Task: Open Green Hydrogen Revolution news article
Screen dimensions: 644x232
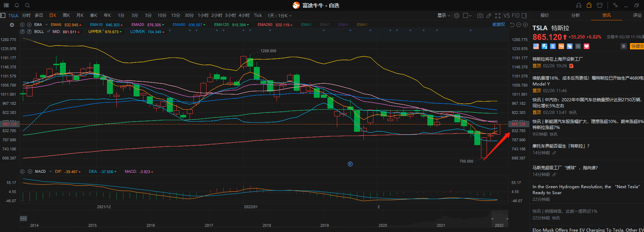Action: [587, 190]
